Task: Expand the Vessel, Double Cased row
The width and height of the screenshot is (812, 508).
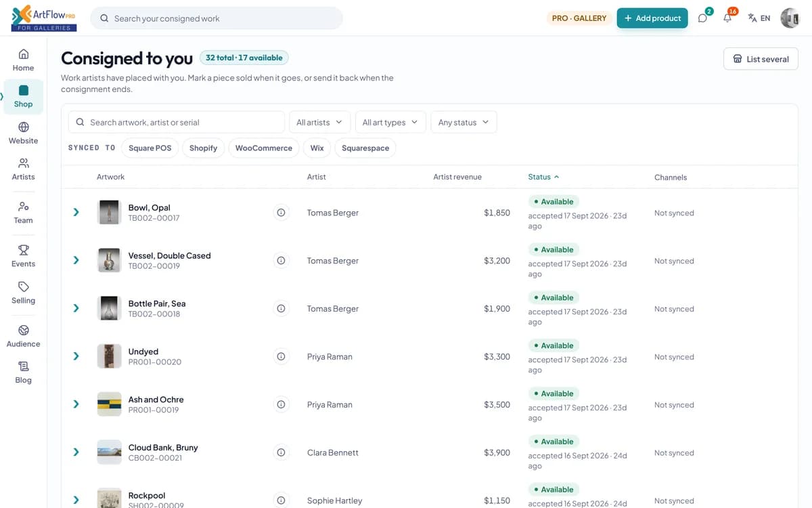Action: click(76, 261)
